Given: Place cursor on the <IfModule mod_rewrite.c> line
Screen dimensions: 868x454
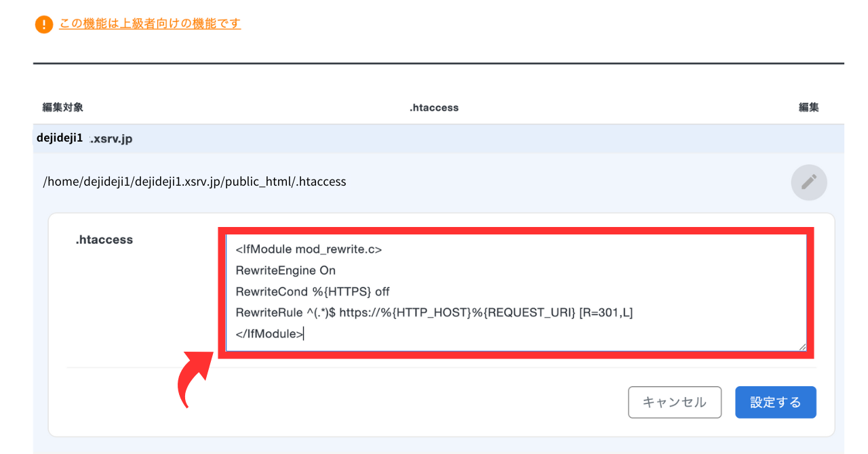Looking at the screenshot, I should tap(309, 249).
